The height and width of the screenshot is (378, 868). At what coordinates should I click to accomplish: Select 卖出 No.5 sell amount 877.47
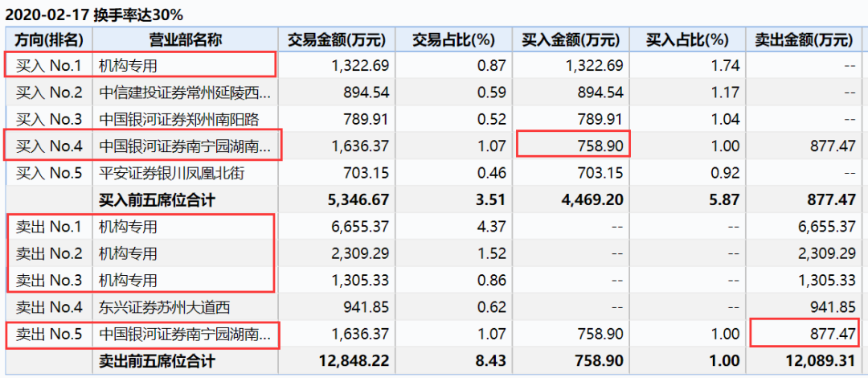pyautogui.click(x=834, y=335)
